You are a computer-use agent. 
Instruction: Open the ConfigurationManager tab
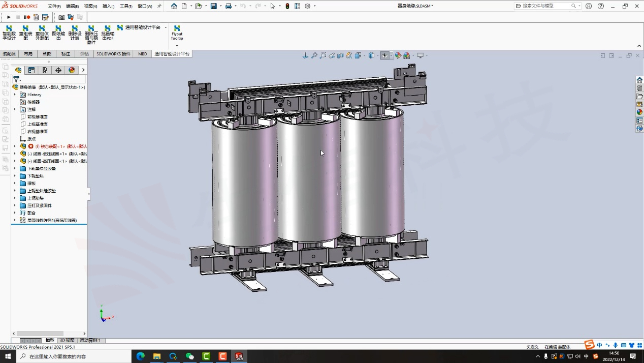(45, 70)
